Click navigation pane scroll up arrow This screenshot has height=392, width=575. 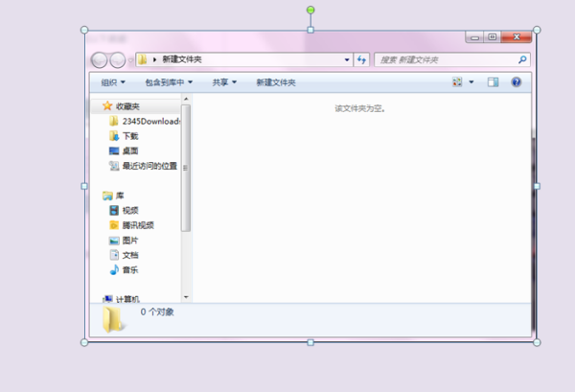click(186, 99)
